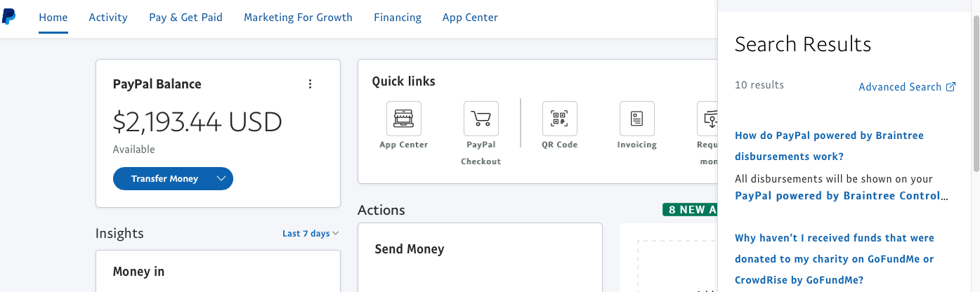This screenshot has width=980, height=292.
Task: Click the Request money icon
Action: click(708, 119)
